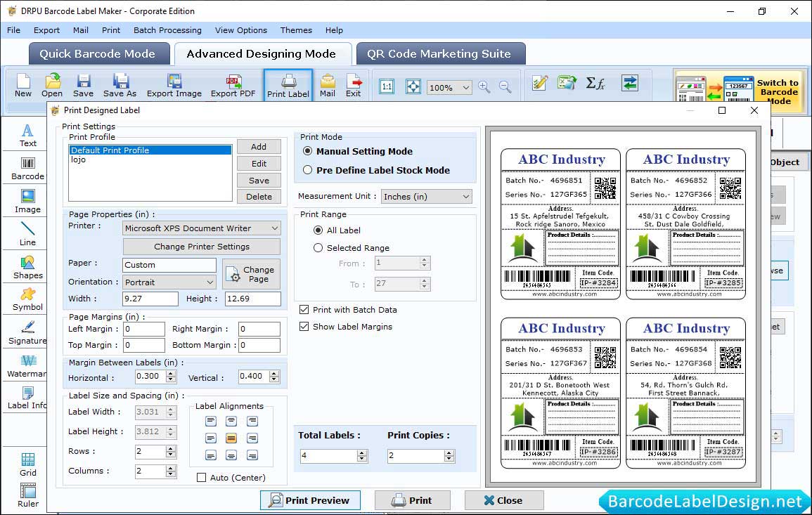Select the lojo print profile
The image size is (812, 515).
point(150,160)
